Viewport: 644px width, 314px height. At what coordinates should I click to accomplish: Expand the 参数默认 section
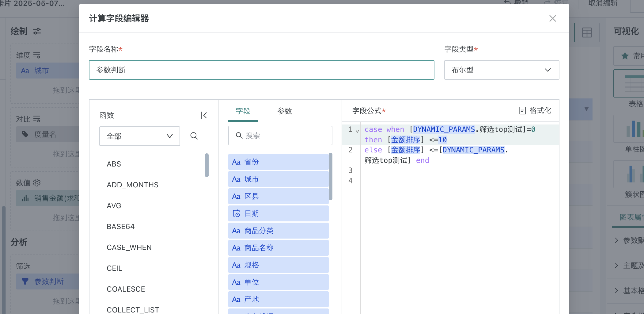(630, 240)
